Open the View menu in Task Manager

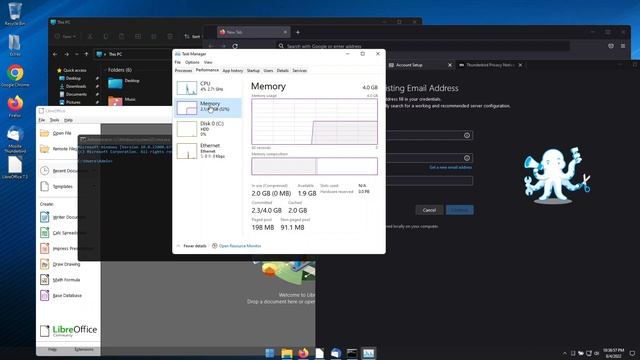pyautogui.click(x=208, y=62)
